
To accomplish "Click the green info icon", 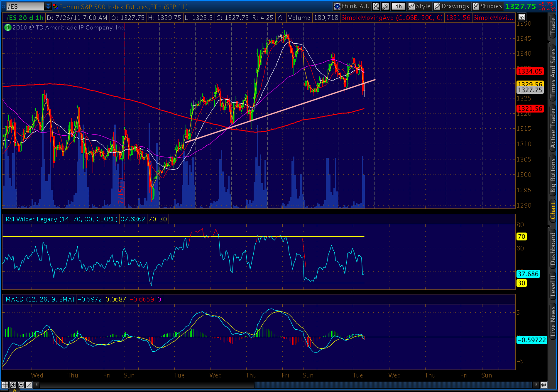I will point(7,27).
